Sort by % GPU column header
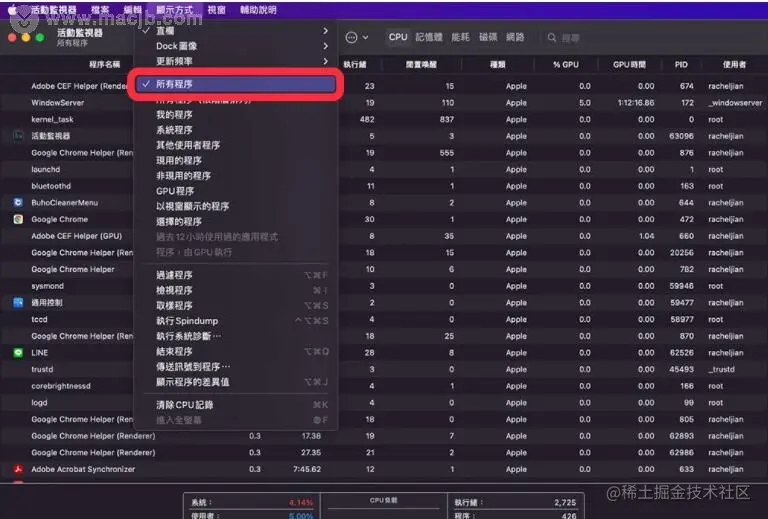768x519 pixels. click(566, 65)
